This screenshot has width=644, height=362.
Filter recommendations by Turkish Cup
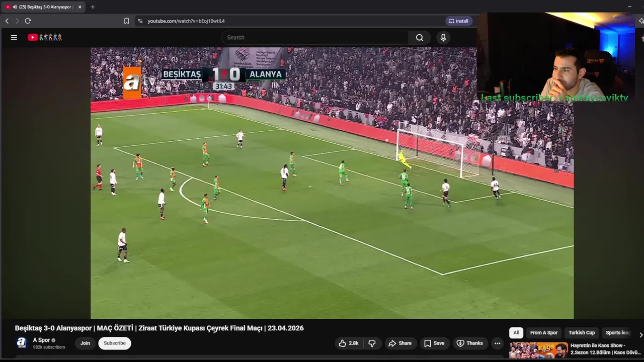582,333
